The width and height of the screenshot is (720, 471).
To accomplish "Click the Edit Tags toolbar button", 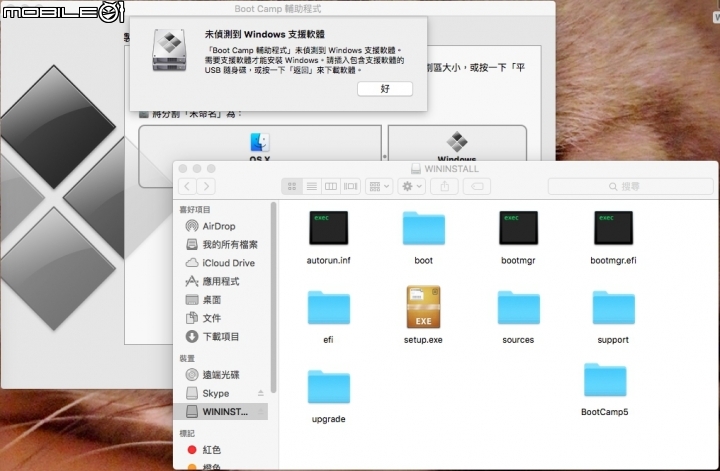I will tap(477, 186).
